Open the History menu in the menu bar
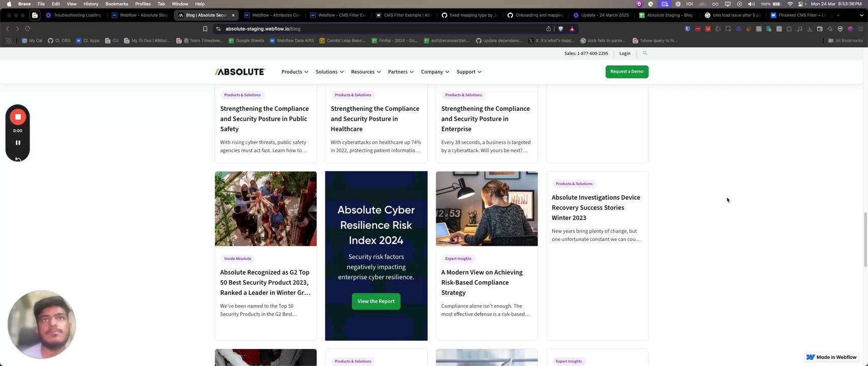 coord(91,4)
